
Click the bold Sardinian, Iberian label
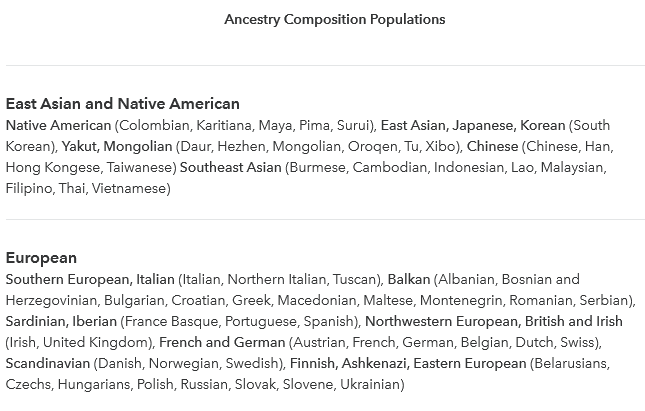pos(61,321)
